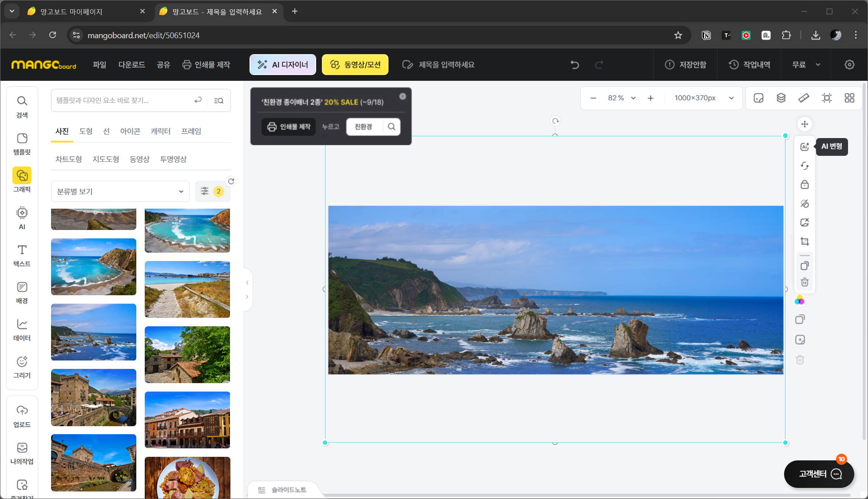This screenshot has width=868, height=499.
Task: Switch to the 도형 tab
Action: tap(86, 131)
